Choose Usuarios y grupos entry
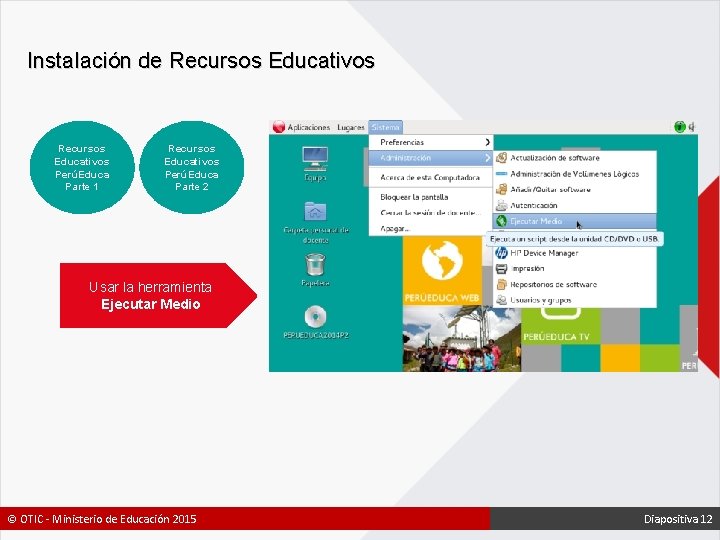This screenshot has width=720, height=540. pos(575,300)
